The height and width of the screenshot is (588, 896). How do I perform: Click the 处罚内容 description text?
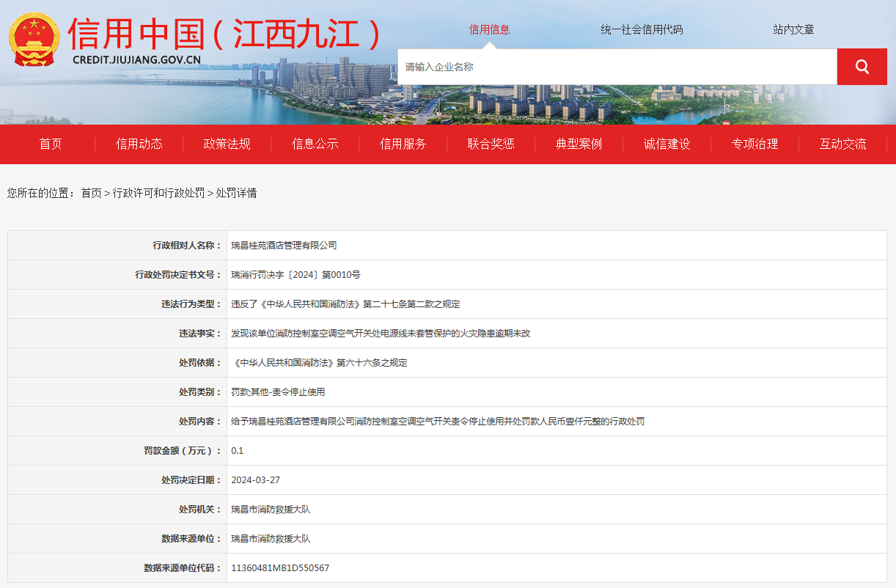pos(438,422)
